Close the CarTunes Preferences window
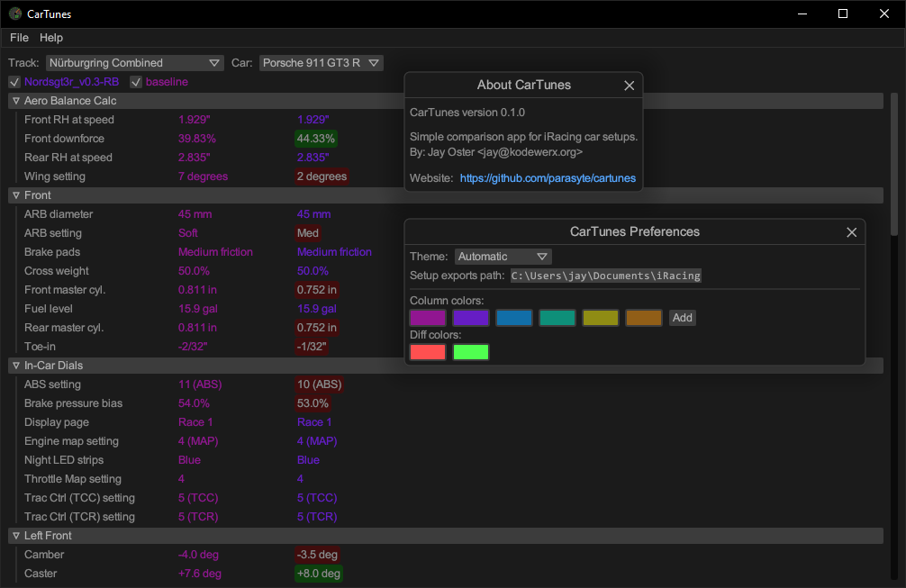906x588 pixels. [x=852, y=232]
